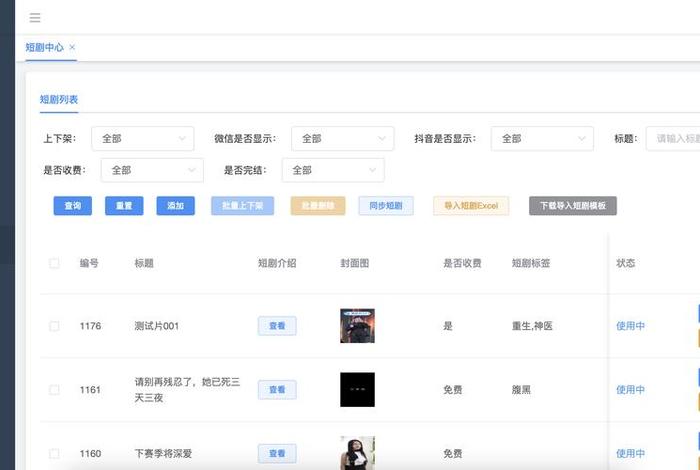The width and height of the screenshot is (700, 470).
Task: Open the 抖音是否显示 dropdown
Action: tap(542, 138)
